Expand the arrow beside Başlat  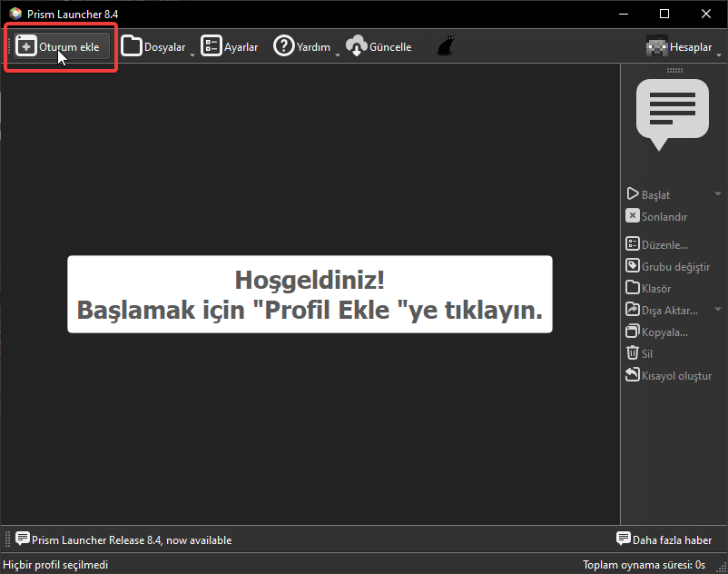point(718,193)
